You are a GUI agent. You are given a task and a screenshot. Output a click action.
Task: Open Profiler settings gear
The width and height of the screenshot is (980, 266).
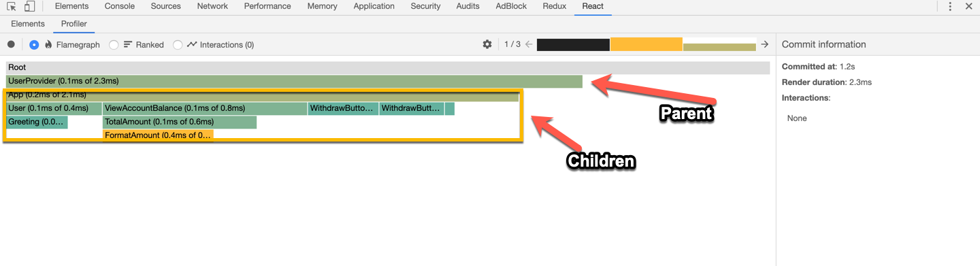(x=487, y=44)
